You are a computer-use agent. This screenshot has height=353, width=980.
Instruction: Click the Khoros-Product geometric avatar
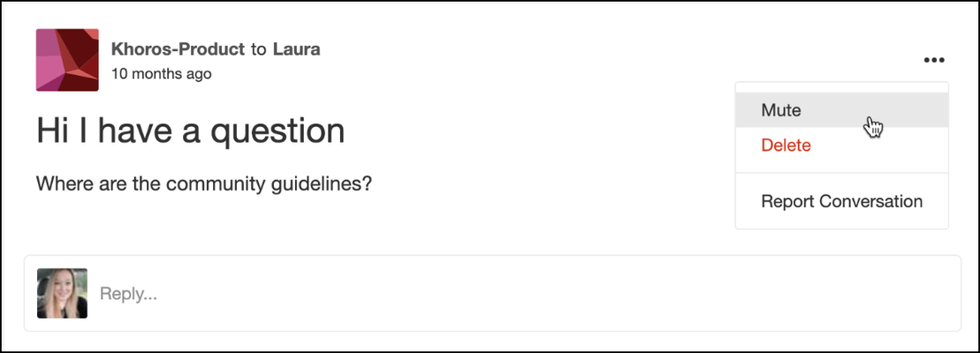click(x=67, y=60)
